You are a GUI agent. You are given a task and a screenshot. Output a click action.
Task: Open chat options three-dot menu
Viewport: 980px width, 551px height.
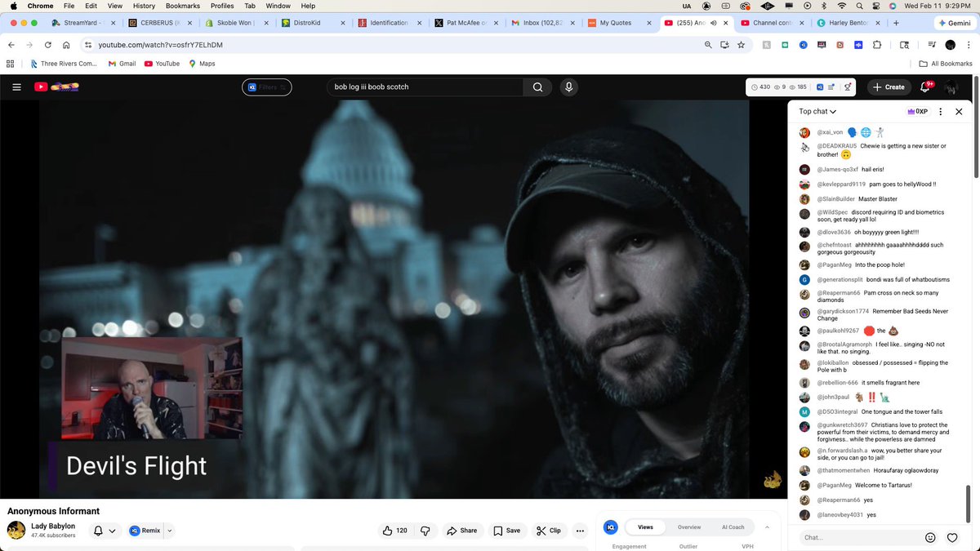click(x=941, y=111)
